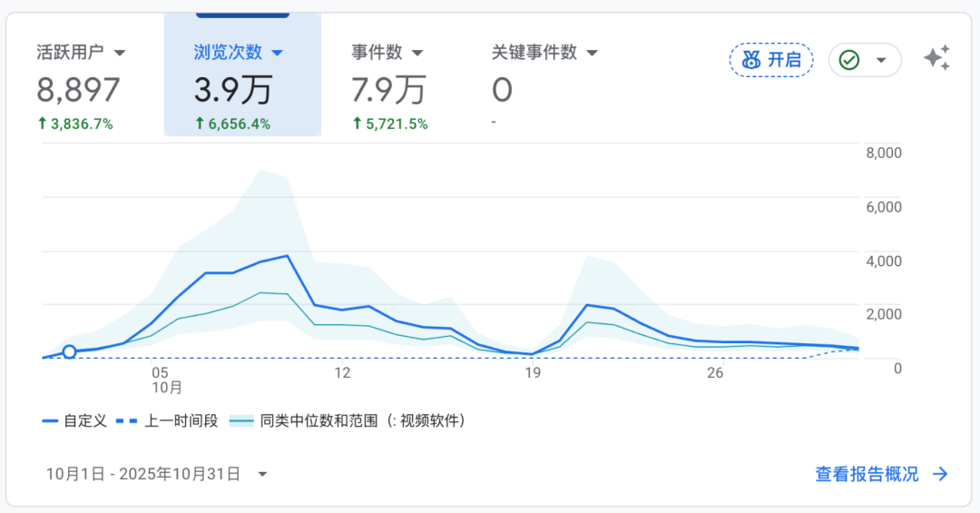Select the 浏览次数 metric tab
Screen dimensions: 980x513
[x=242, y=74]
